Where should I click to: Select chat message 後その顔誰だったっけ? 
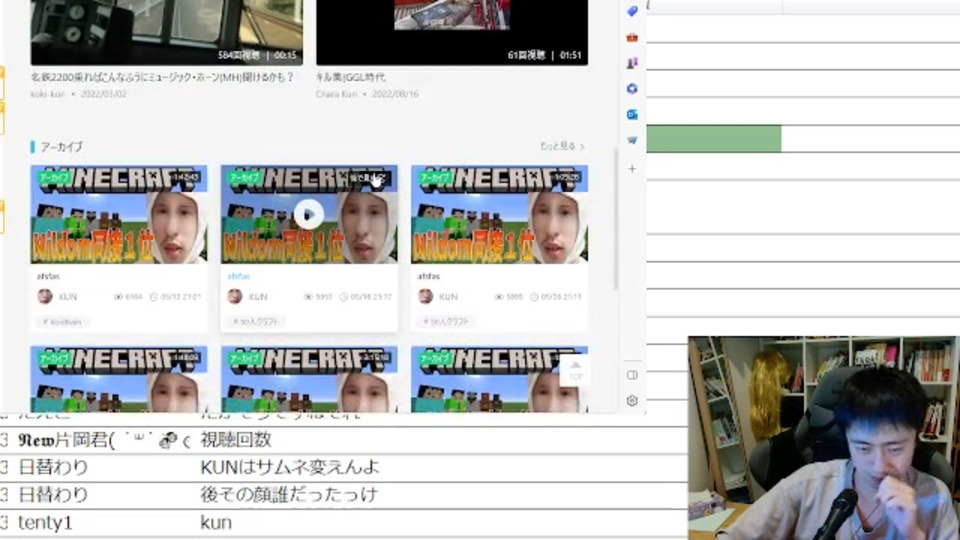pyautogui.click(x=288, y=495)
